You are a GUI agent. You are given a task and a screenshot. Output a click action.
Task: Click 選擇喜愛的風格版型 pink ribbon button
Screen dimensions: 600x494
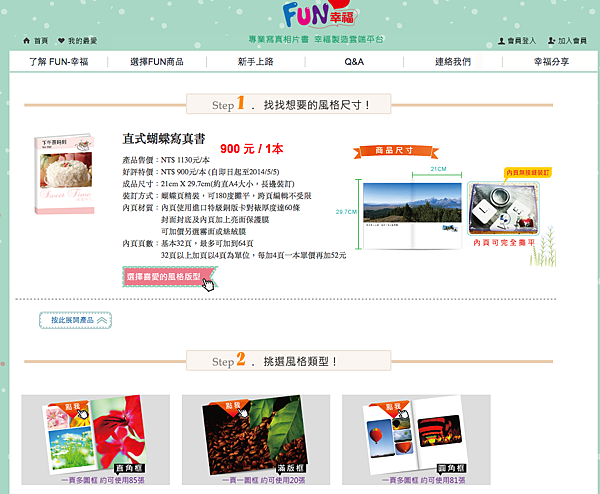170,277
